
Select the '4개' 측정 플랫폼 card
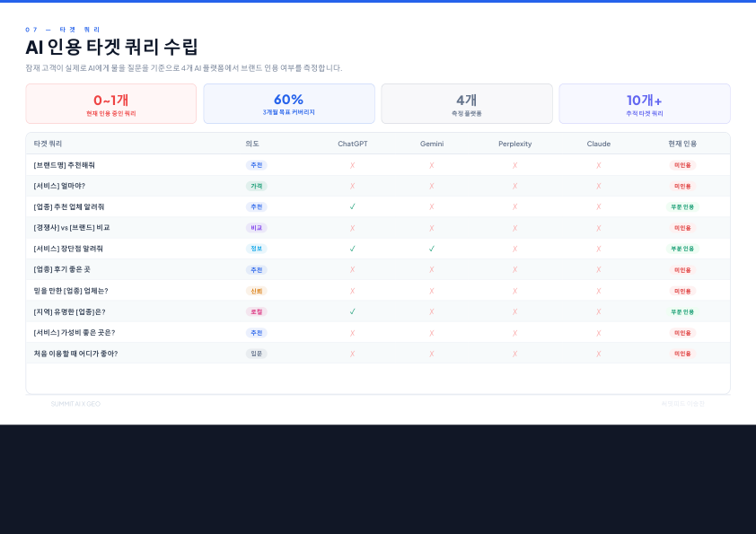pyautogui.click(x=467, y=103)
